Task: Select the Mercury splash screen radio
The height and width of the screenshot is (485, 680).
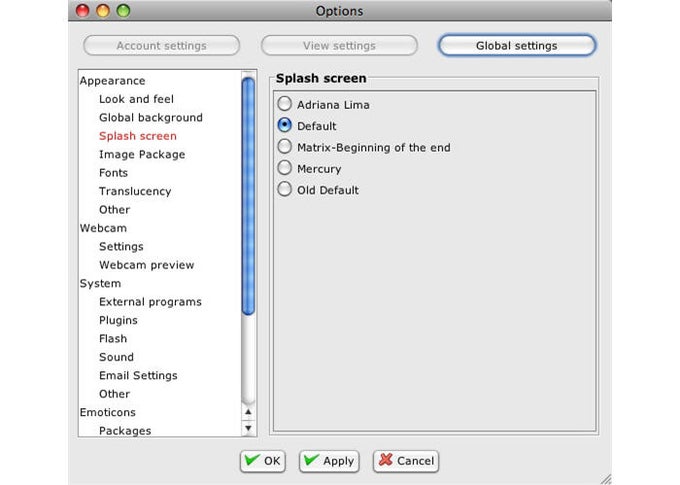Action: coord(284,168)
